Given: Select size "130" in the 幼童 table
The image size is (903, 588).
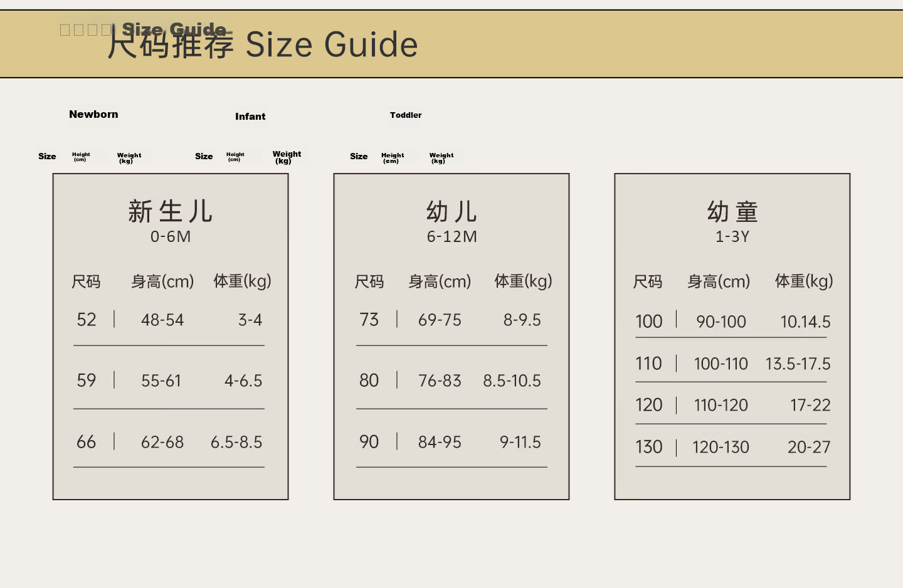Looking at the screenshot, I should (649, 447).
